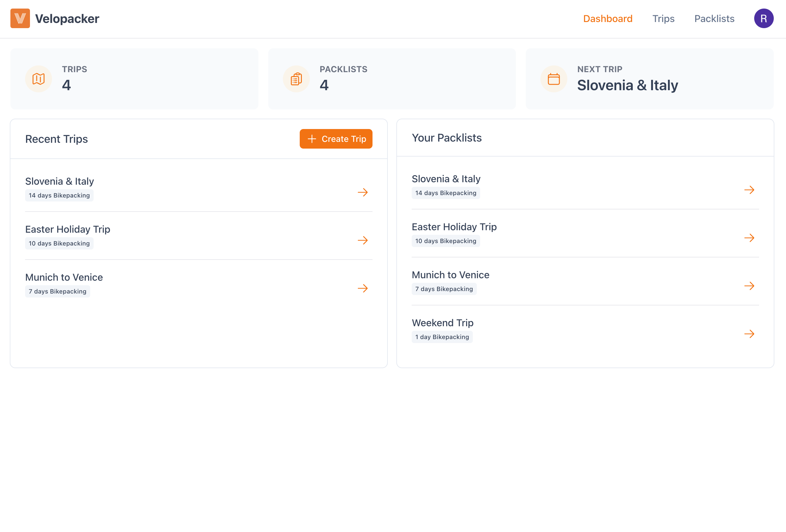This screenshot has width=786, height=532.
Task: Open the Slovenia & Italy packlist arrow
Action: 750,190
